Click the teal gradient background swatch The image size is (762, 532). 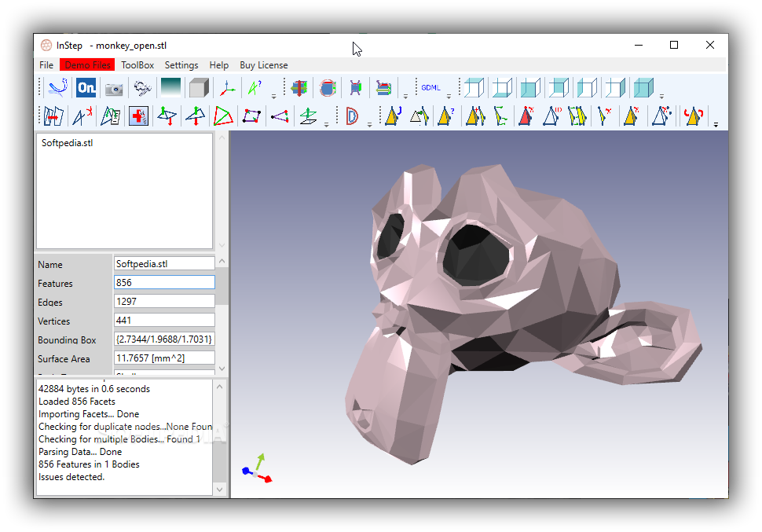point(170,87)
